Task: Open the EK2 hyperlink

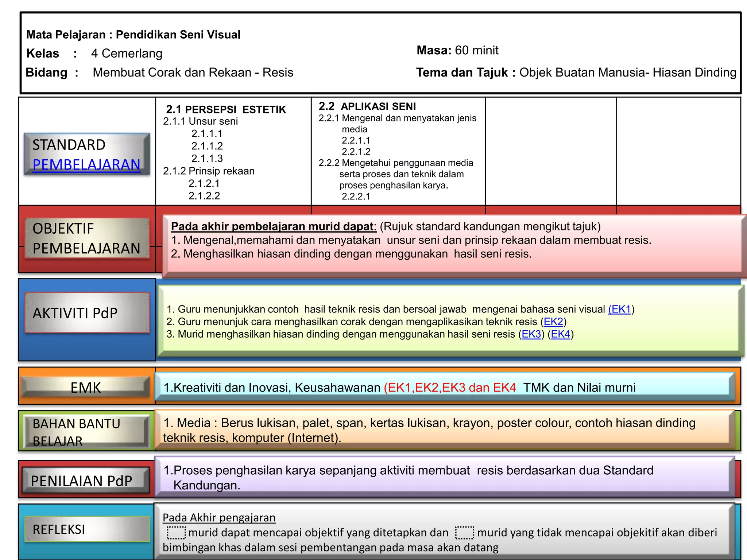Action: click(x=553, y=322)
